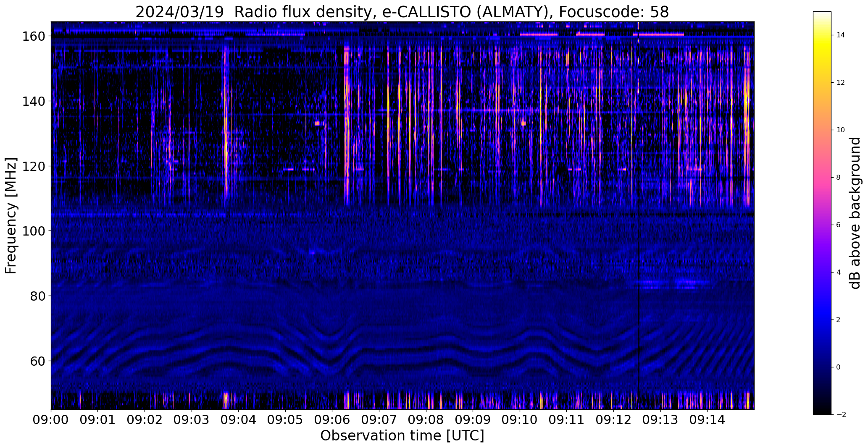This screenshot has width=868, height=448.
Task: Click the color gradient bar
Action: pyautogui.click(x=822, y=213)
